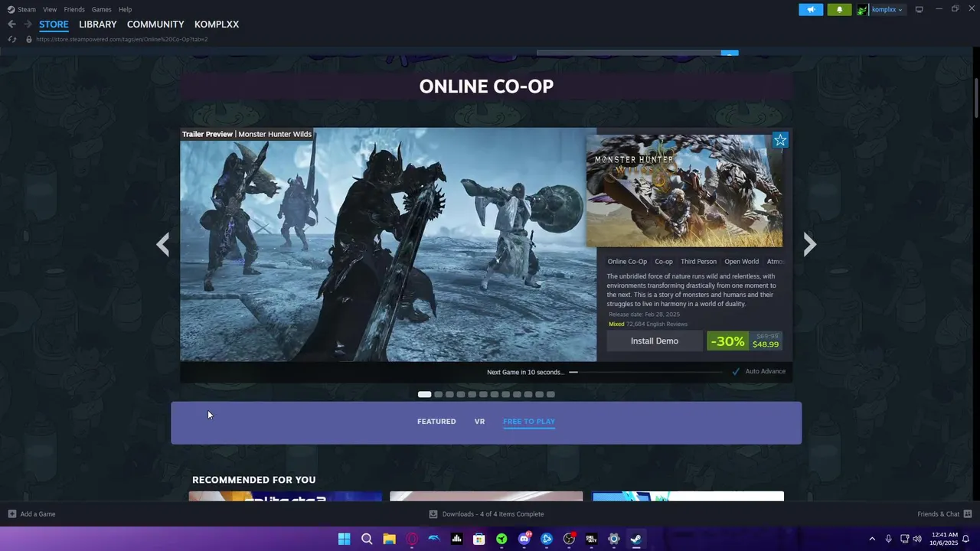Viewport: 980px width, 551px height.
Task: Open Discord from the taskbar
Action: pos(524,539)
